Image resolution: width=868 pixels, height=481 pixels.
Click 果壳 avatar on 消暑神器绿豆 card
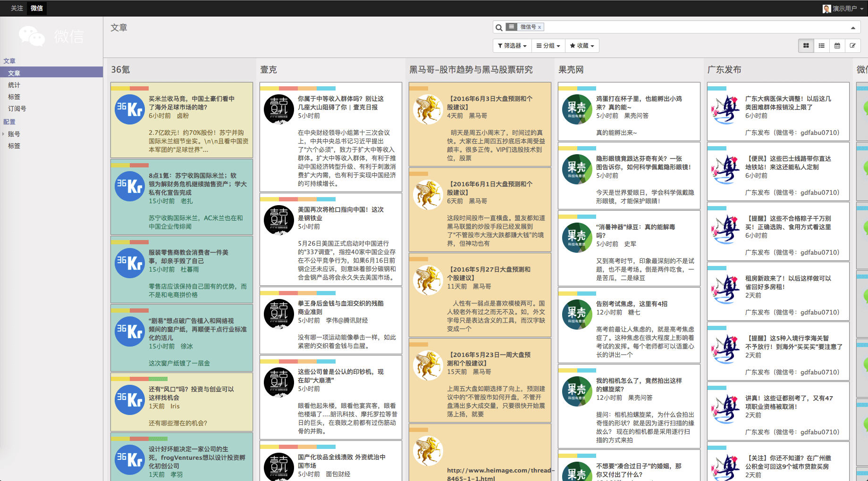point(577,238)
